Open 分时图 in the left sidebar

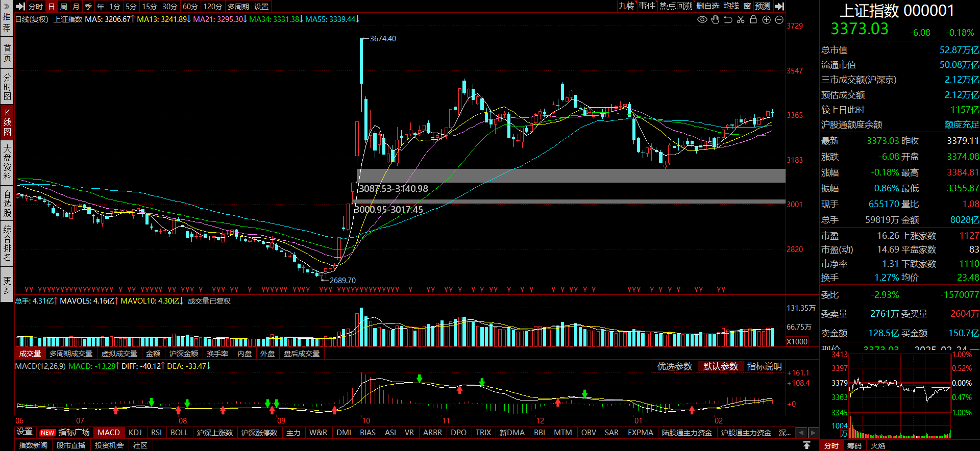(x=7, y=87)
